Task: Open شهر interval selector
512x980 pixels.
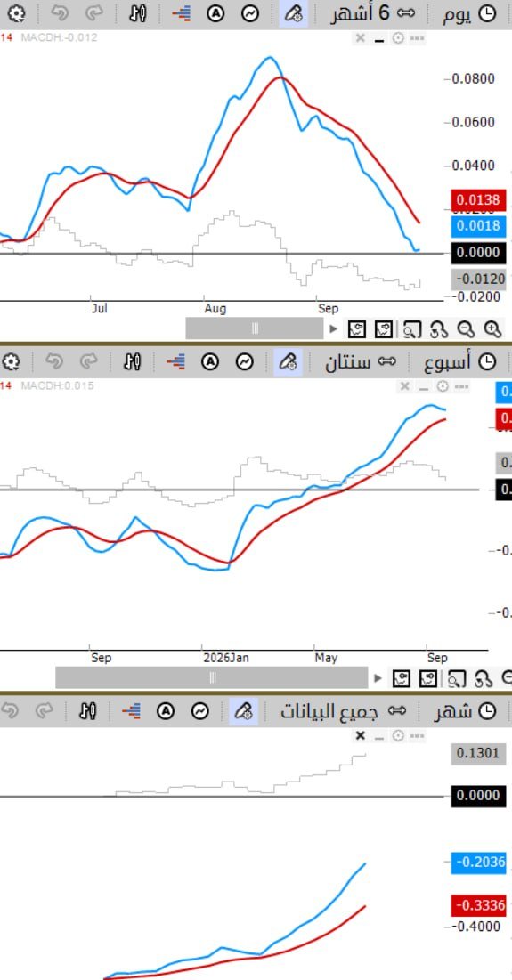Action: [x=465, y=711]
